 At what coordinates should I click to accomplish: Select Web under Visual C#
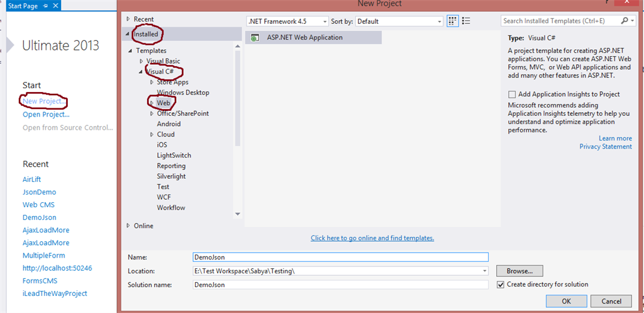pyautogui.click(x=164, y=103)
